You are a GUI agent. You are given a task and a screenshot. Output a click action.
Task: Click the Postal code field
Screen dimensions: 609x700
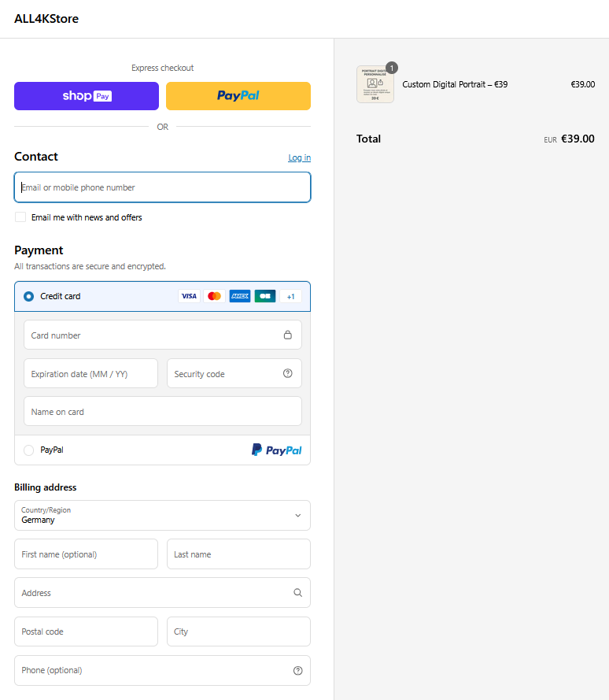[x=86, y=631]
